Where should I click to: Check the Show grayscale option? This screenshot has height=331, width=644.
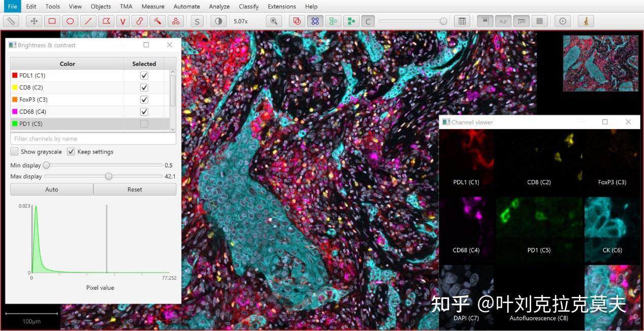tap(14, 152)
